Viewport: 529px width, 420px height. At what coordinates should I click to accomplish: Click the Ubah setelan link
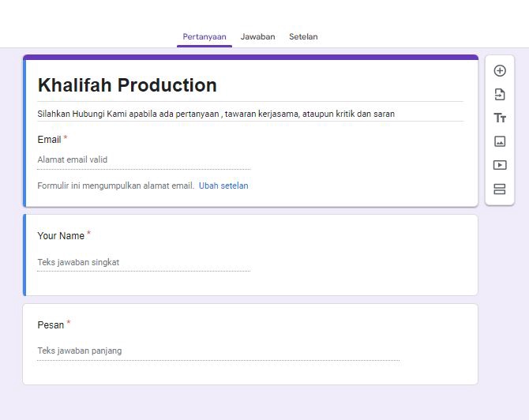point(223,186)
